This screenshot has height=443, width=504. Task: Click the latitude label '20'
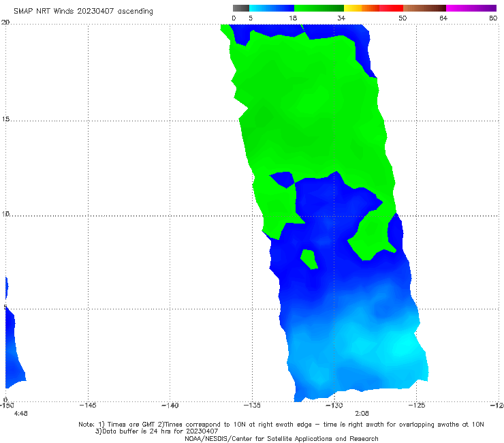coord(5,22)
